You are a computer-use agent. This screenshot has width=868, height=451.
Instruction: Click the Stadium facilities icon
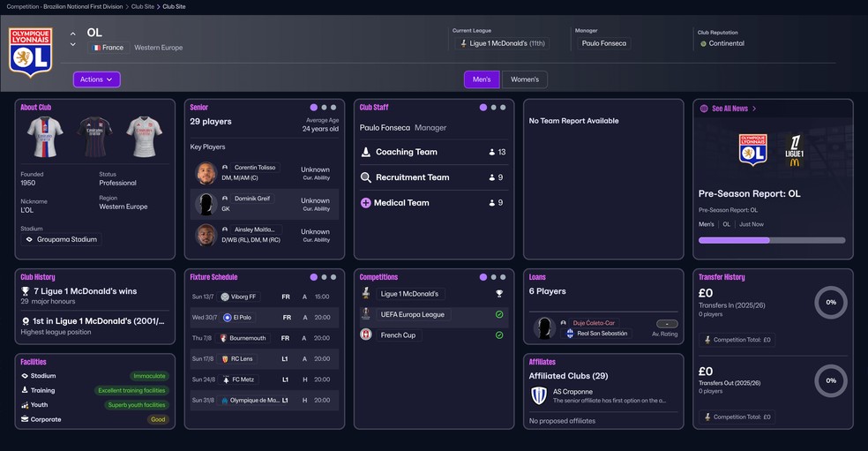[x=25, y=376]
